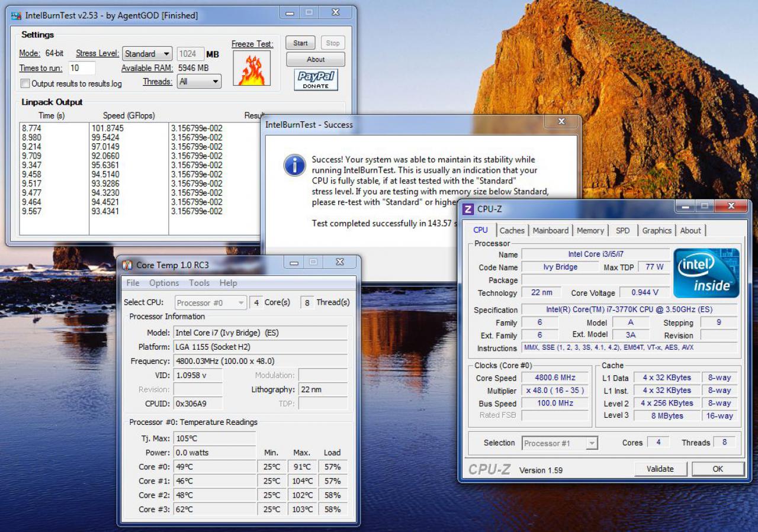This screenshot has height=532, width=758.
Task: Switch to the SPD tab in CPU-Z
Action: tap(622, 231)
